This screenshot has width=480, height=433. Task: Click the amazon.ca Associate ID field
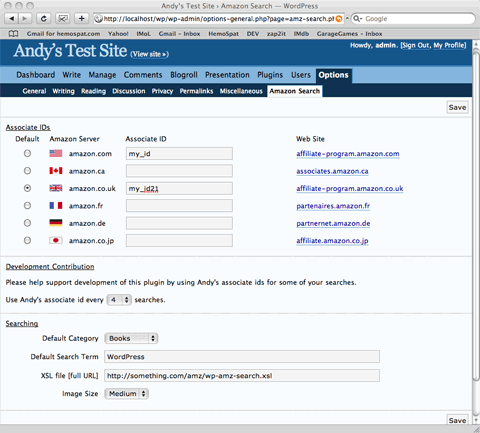click(x=179, y=171)
